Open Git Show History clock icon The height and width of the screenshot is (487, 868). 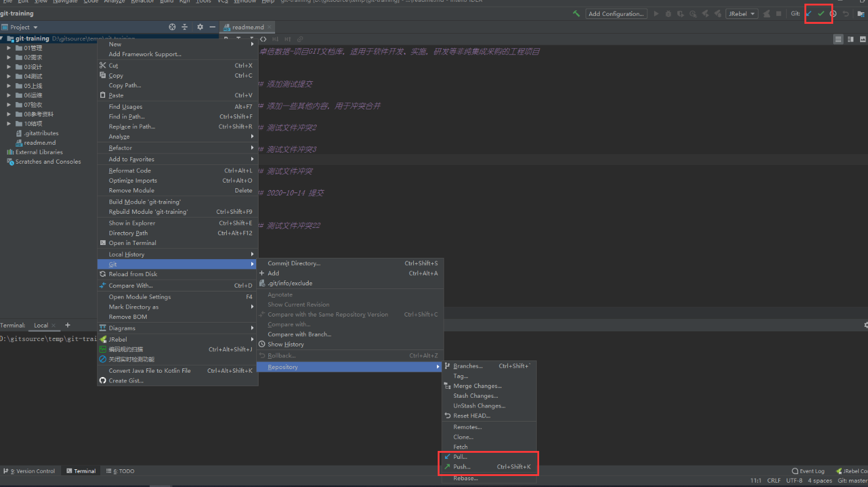coord(833,13)
